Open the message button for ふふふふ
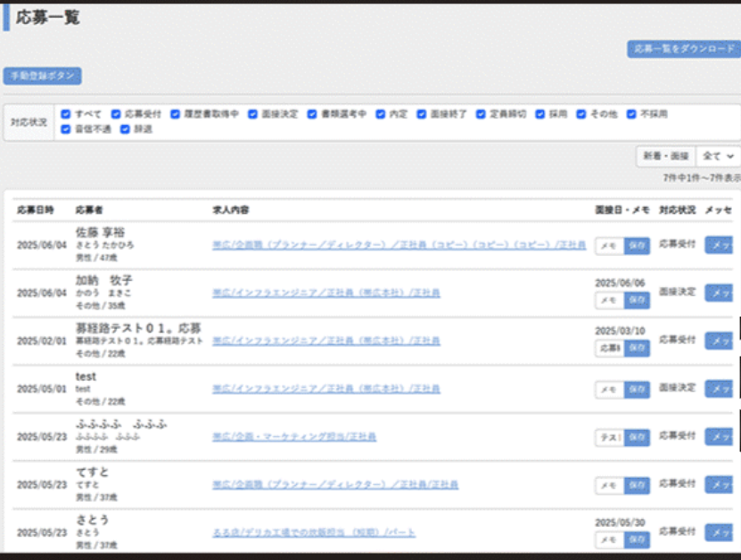 (719, 437)
